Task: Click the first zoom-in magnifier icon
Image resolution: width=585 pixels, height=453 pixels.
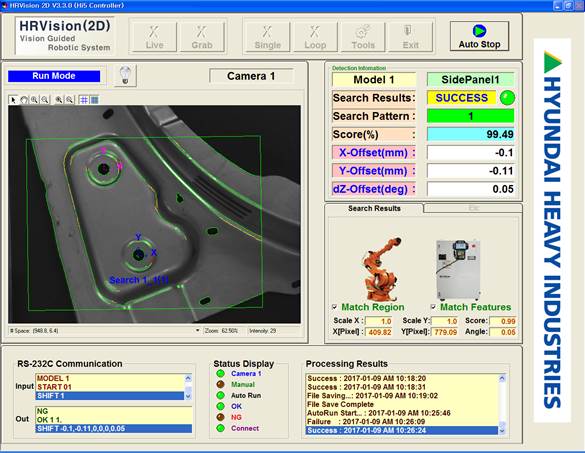Action: pos(34,100)
